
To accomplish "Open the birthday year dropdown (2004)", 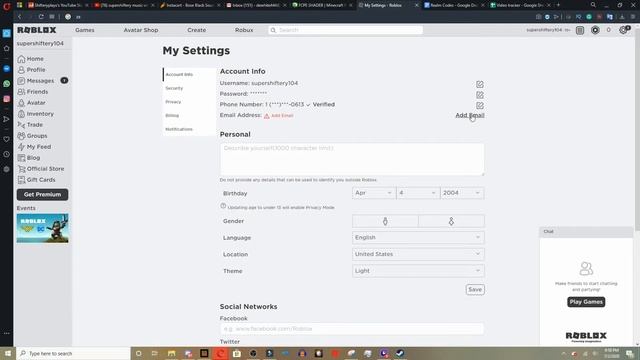I will pos(462,193).
